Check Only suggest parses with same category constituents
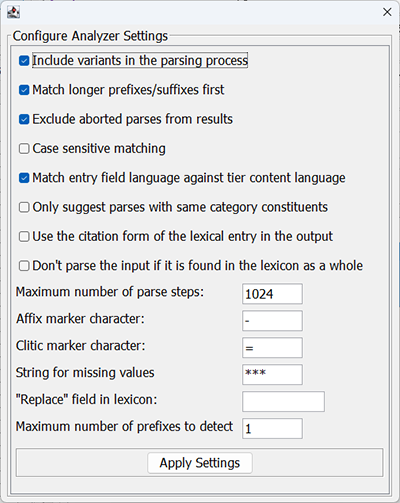 click(24, 207)
